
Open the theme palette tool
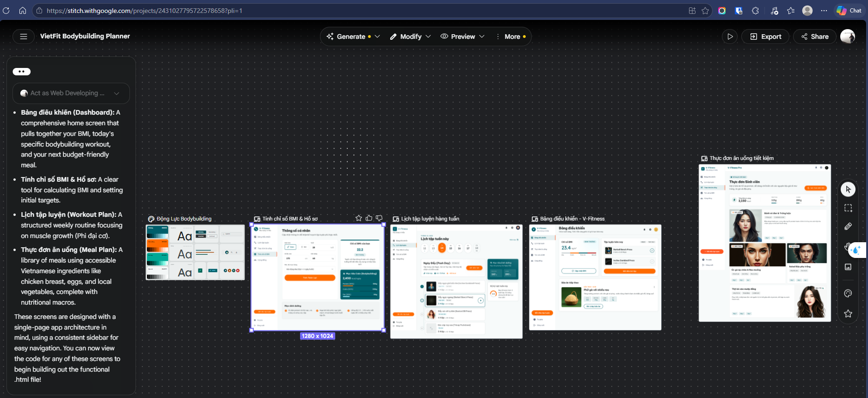tap(848, 294)
